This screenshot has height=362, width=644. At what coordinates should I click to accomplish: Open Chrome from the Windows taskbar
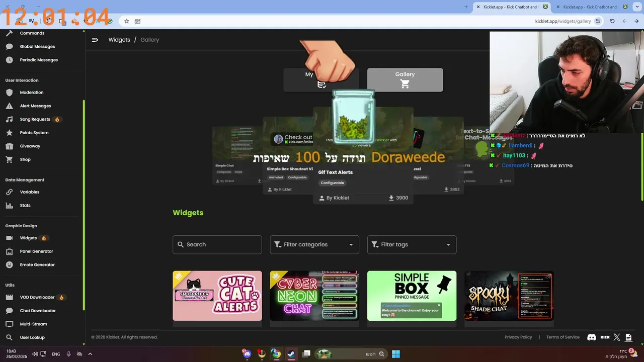(276, 354)
